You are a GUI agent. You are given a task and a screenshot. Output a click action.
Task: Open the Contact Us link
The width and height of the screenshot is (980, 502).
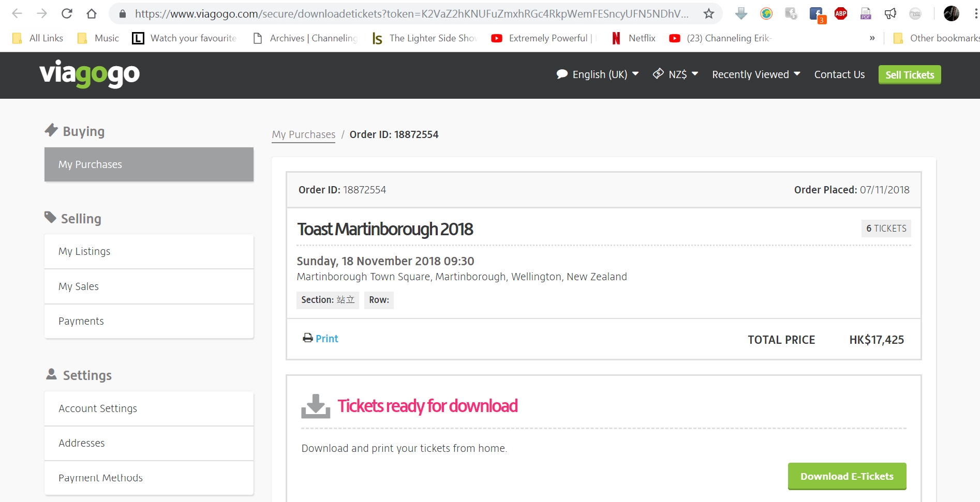(839, 74)
